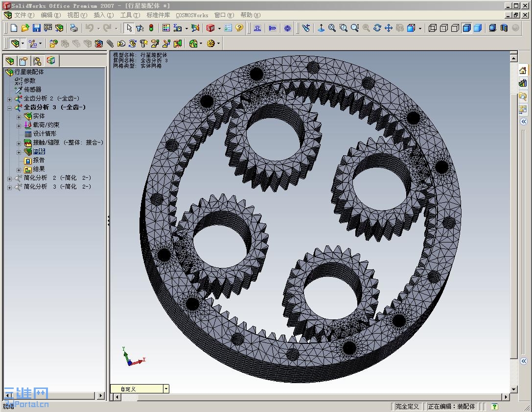
Task: Click the paperclip Mate icon
Action: 110,44
